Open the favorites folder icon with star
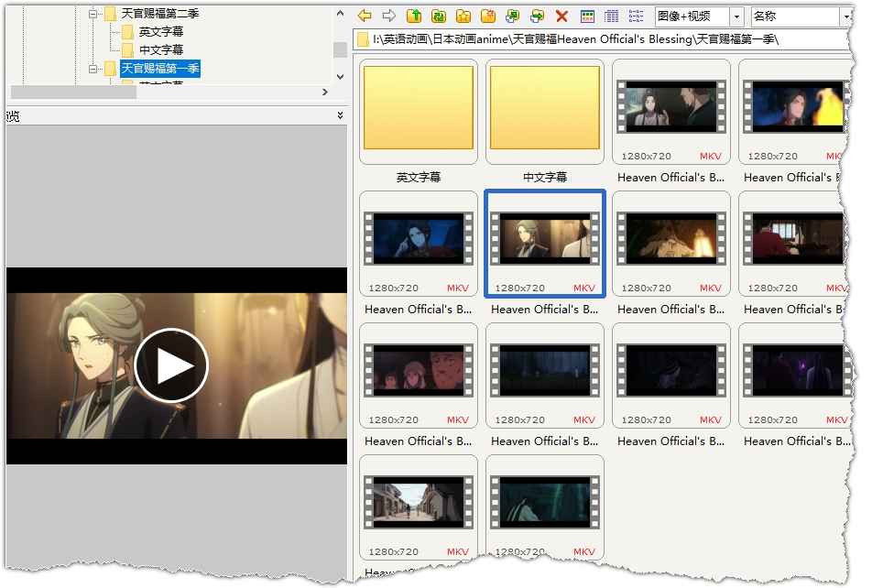Viewport: 872px width, 588px height. point(463,16)
